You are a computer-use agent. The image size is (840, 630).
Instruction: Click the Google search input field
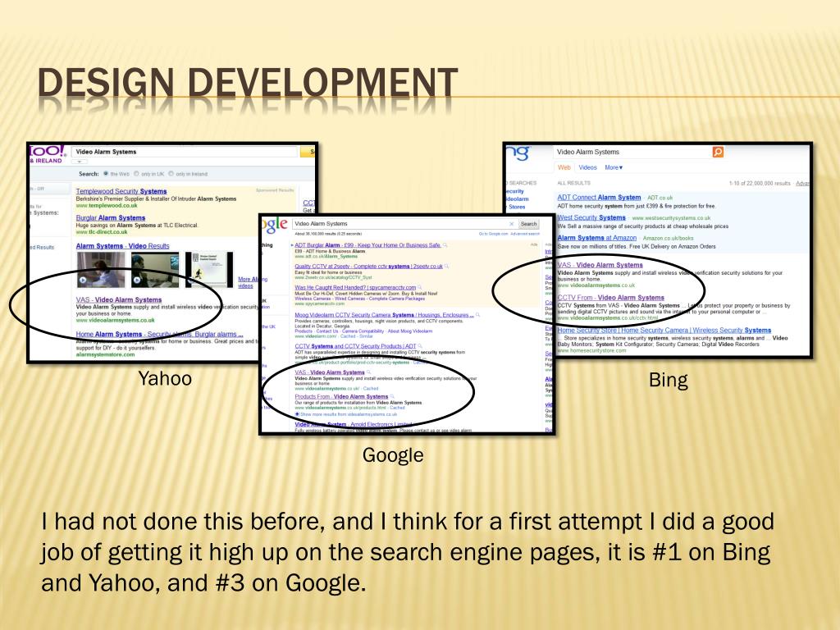(x=404, y=224)
